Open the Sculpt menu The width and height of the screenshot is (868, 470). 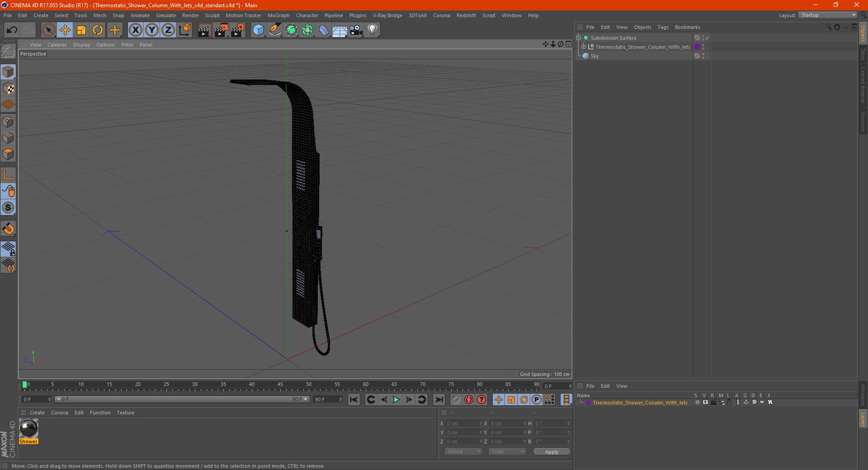pos(212,15)
